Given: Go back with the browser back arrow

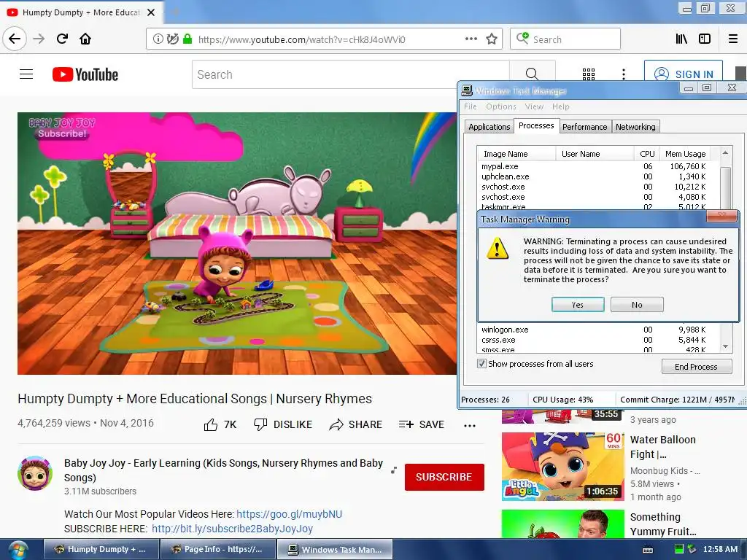Looking at the screenshot, I should tap(15, 39).
